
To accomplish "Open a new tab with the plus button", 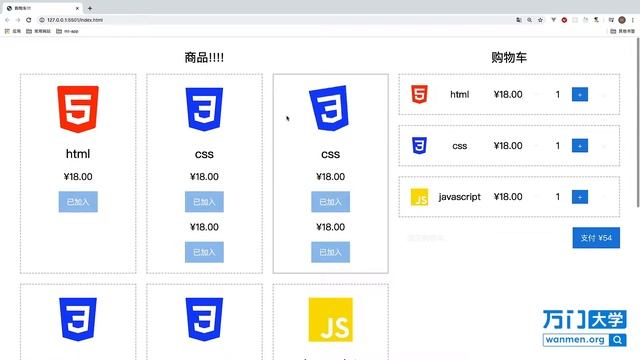I will pyautogui.click(x=90, y=8).
